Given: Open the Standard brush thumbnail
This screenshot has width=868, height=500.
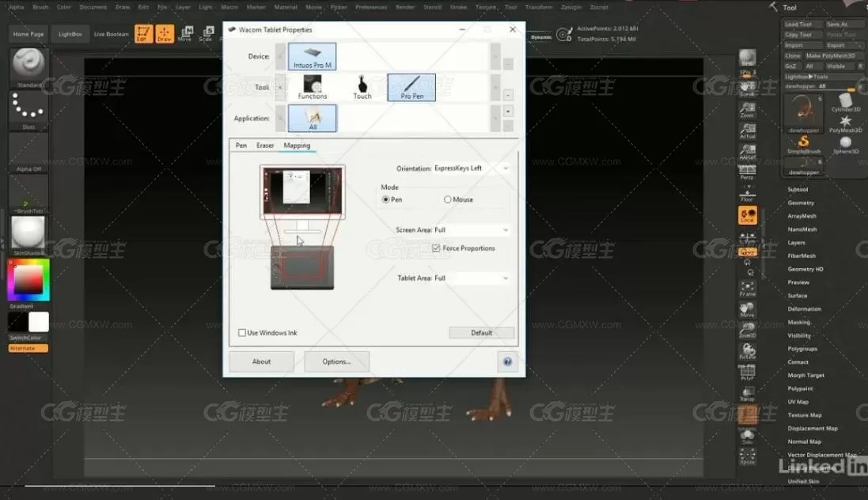Looking at the screenshot, I should 28,68.
